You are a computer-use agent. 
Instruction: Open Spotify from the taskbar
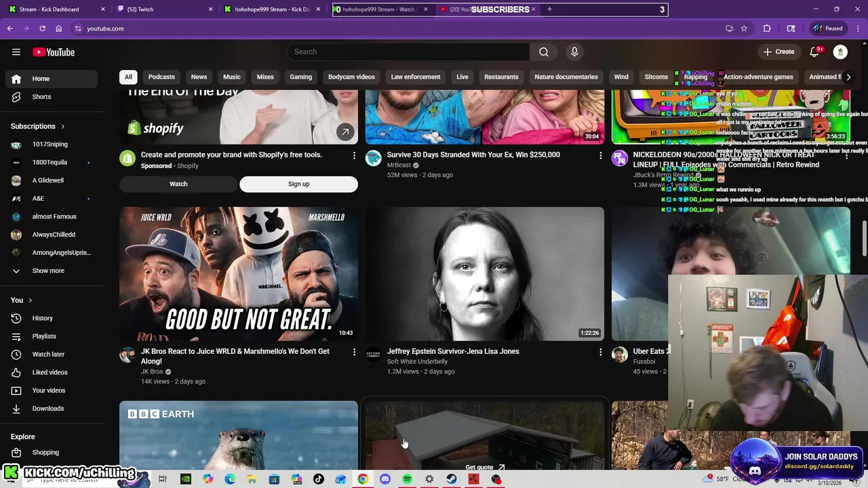point(407,479)
